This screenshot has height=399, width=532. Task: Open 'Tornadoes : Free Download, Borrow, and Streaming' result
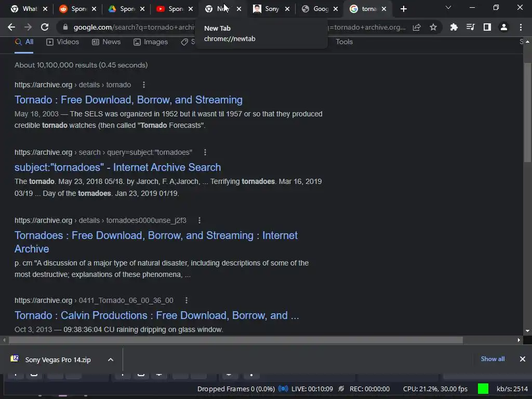click(156, 242)
